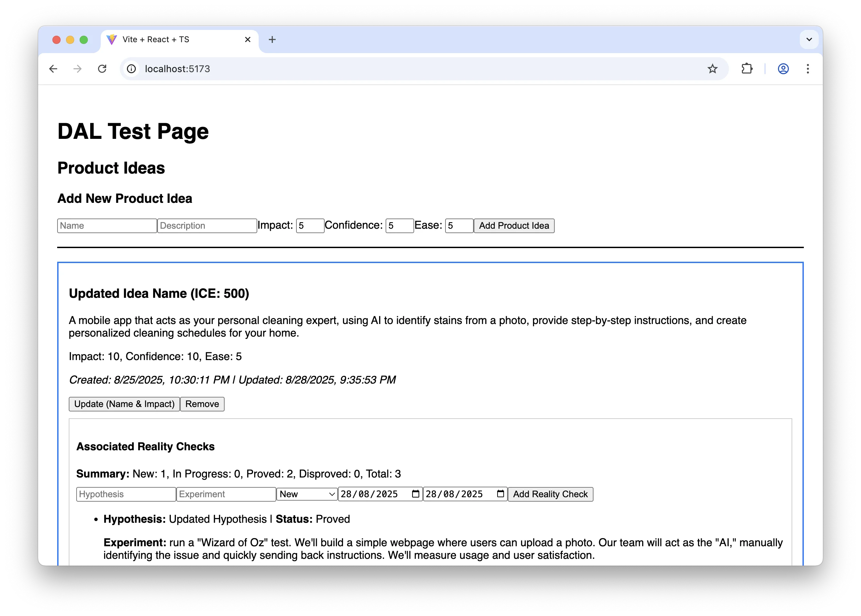This screenshot has width=861, height=616.
Task: Click the reload page icon
Action: (x=102, y=69)
